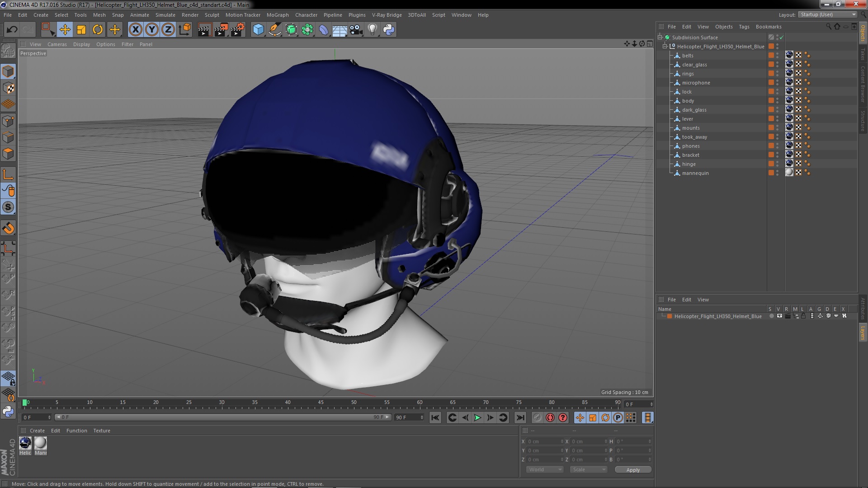Click the X position input field
This screenshot has height=488, width=868.
point(546,441)
